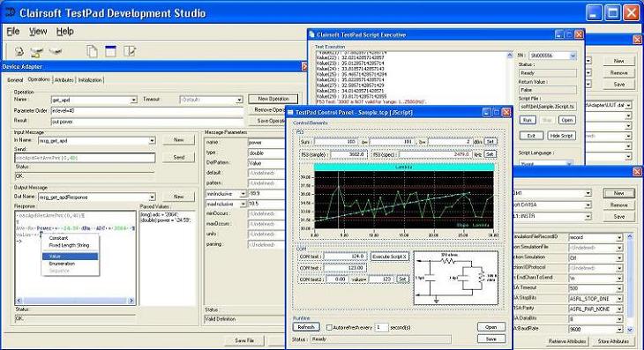
Task: Open the Script Language dropdown
Action: (569, 163)
